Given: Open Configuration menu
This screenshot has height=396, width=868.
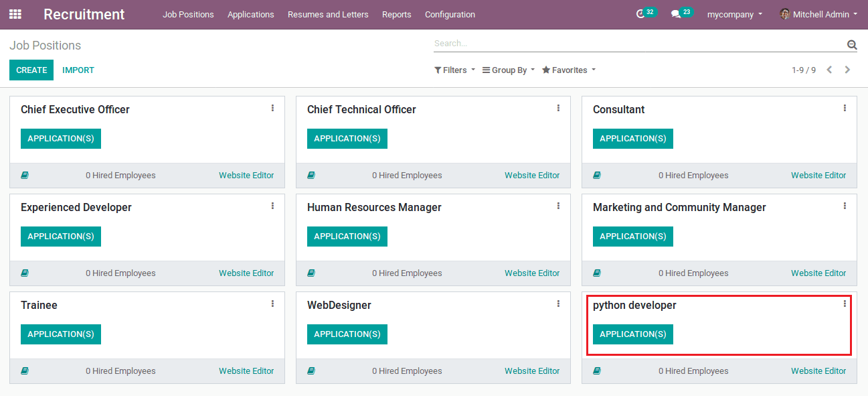Looking at the screenshot, I should click(450, 14).
